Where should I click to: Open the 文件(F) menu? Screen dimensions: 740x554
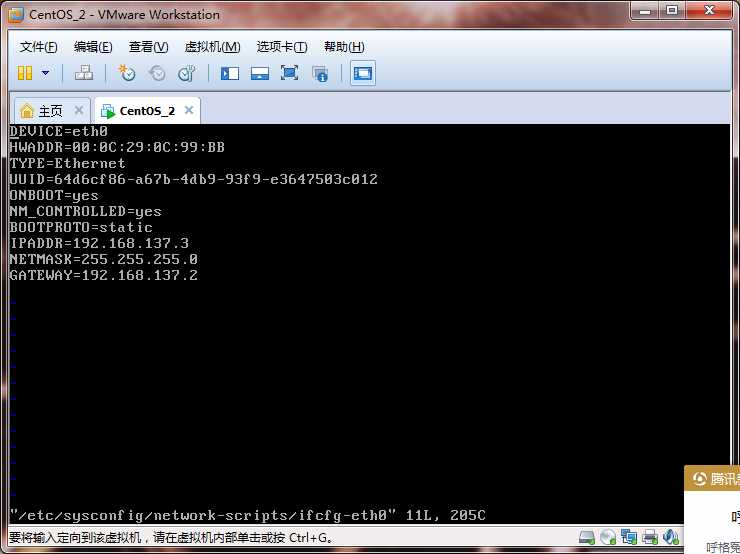pos(39,47)
